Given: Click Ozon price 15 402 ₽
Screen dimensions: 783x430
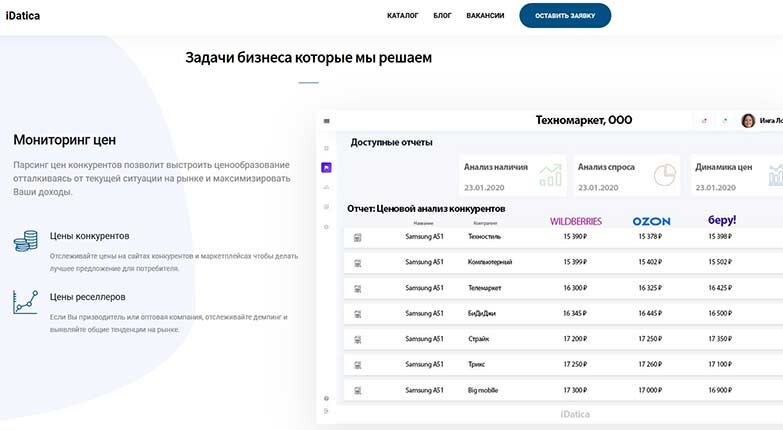Looking at the screenshot, I should click(x=650, y=262).
